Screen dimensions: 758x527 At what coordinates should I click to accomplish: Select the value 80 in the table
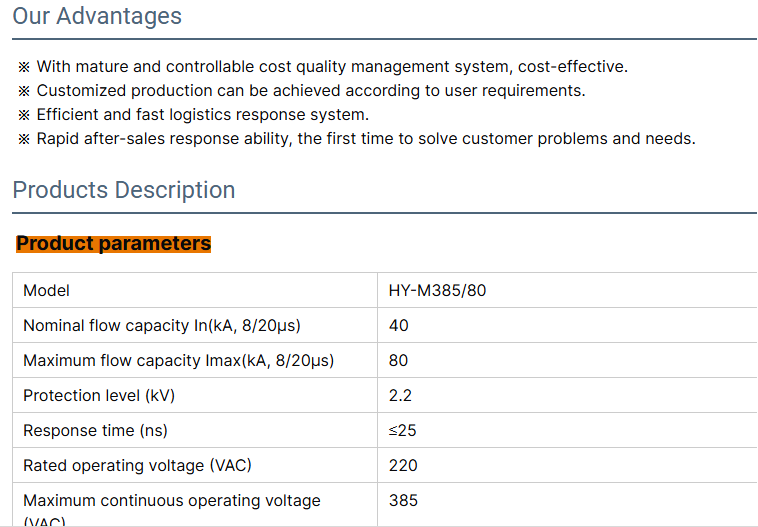click(399, 361)
